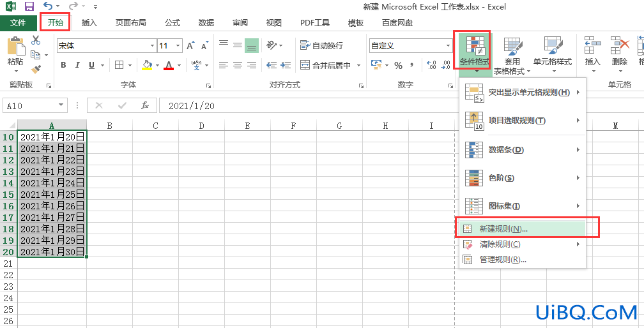
Task: Apply yellow fill color bucket
Action: [147, 65]
